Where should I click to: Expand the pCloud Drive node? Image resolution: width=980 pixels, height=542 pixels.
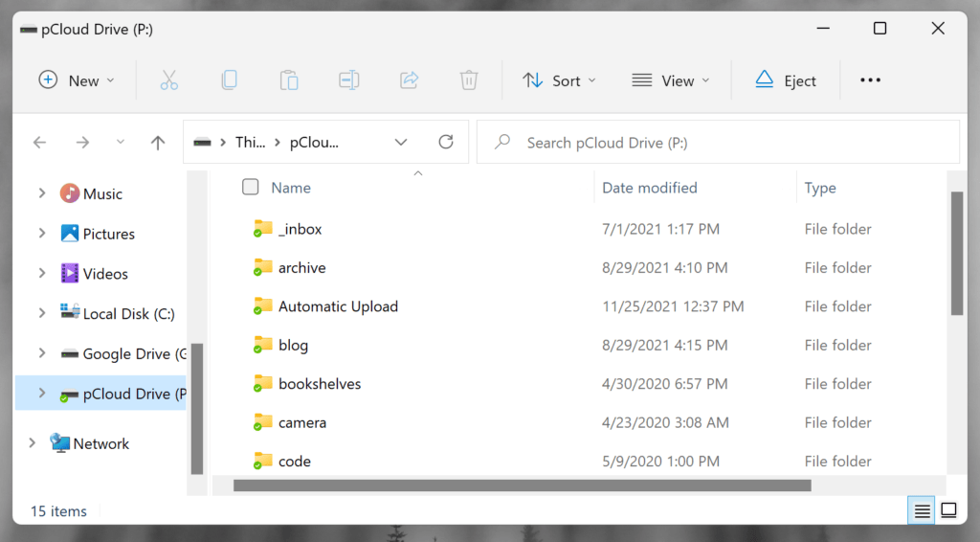click(41, 394)
